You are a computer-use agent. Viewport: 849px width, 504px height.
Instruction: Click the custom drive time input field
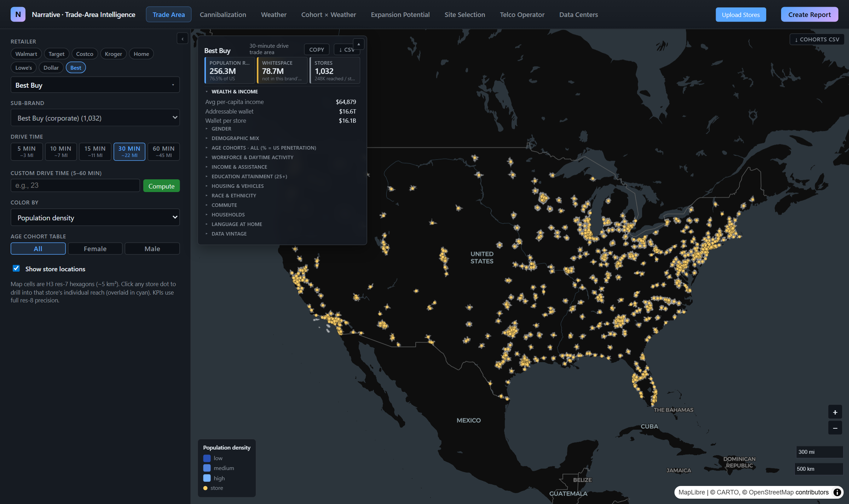[75, 185]
